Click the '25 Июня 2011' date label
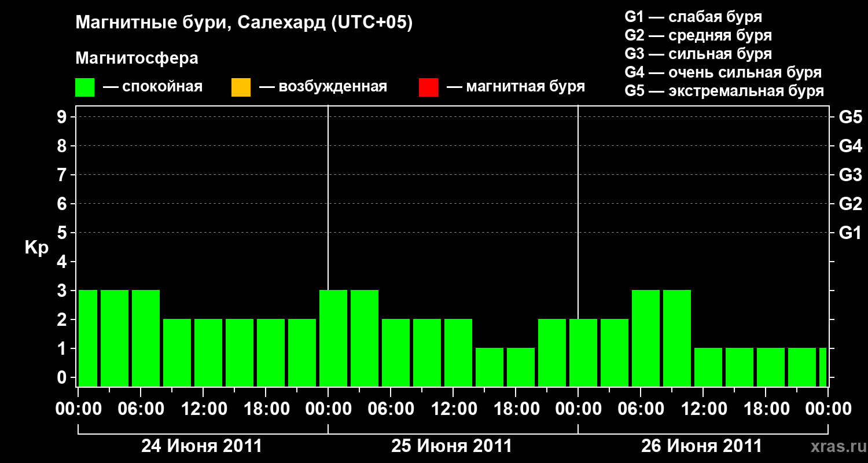Screen dimensions: 868x463 (452, 446)
